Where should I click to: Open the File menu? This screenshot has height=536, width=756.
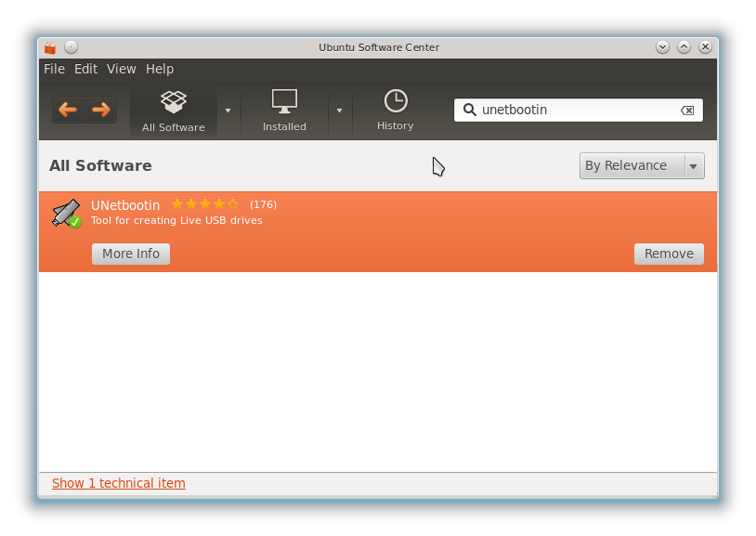54,69
